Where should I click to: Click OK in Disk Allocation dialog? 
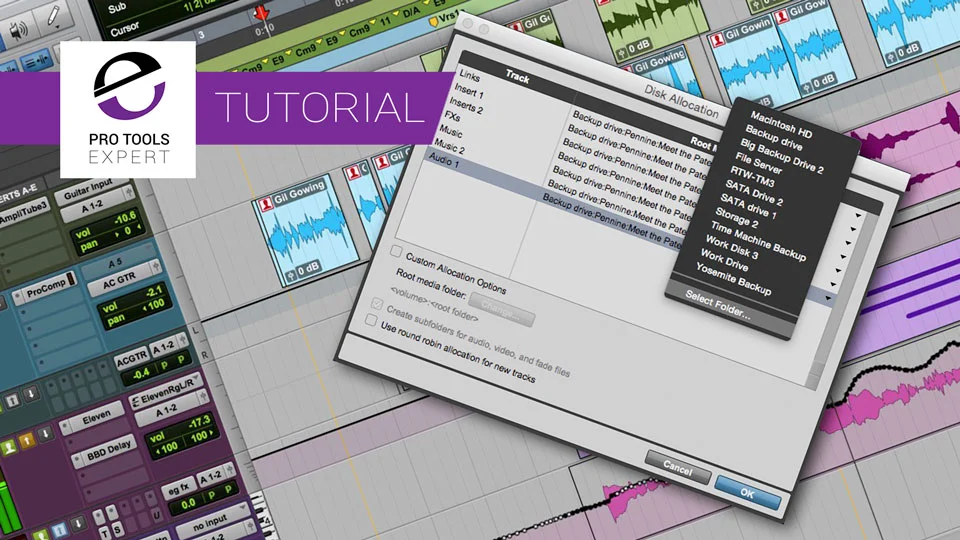(748, 493)
